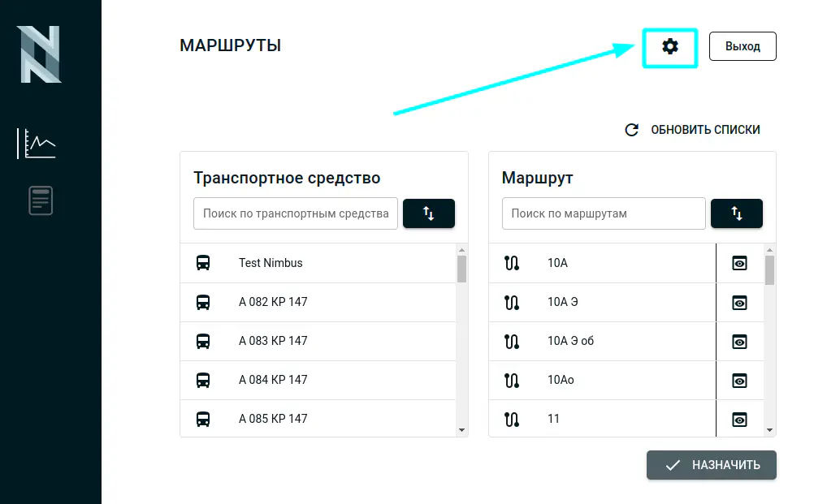Toggle the eye icon for route 11

point(739,419)
